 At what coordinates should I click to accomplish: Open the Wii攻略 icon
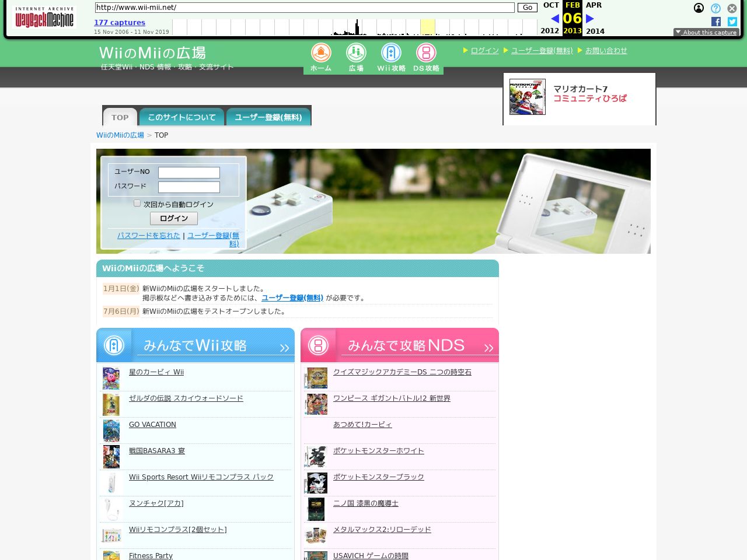391,58
